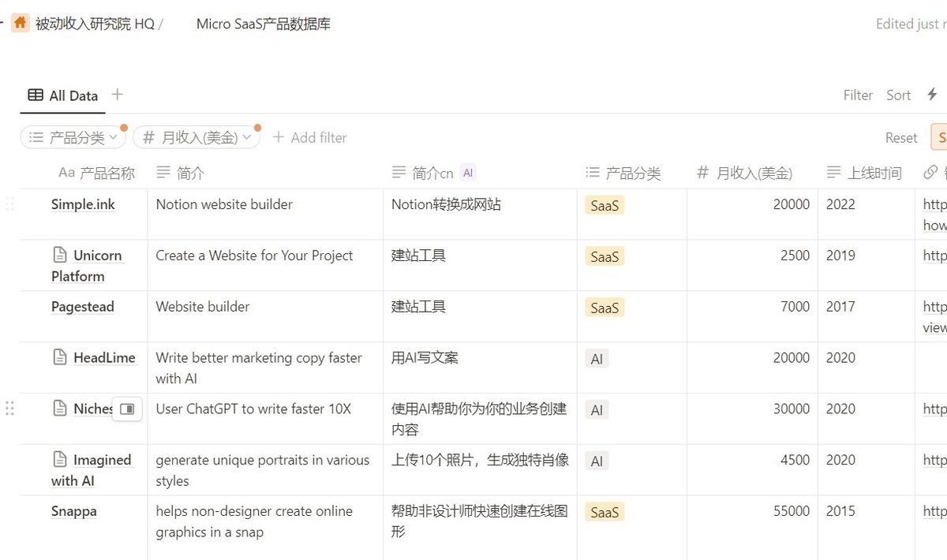
Task: Open Imagined with AI page
Action: 91,470
